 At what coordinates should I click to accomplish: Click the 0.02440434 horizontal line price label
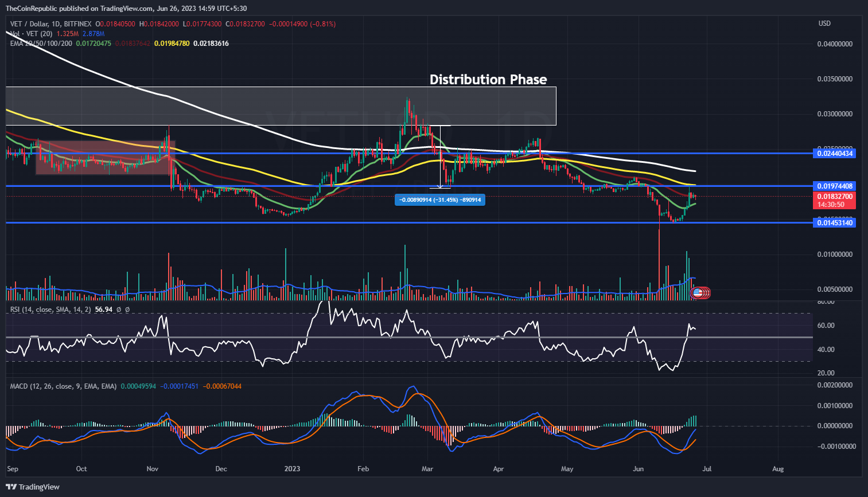tap(835, 154)
